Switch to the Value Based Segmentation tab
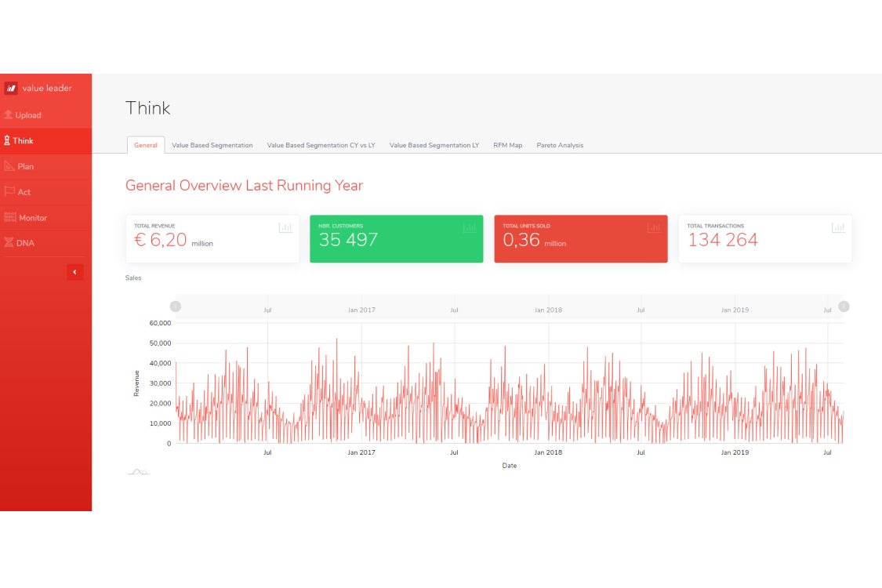Screen dimensions: 882x588 point(212,145)
